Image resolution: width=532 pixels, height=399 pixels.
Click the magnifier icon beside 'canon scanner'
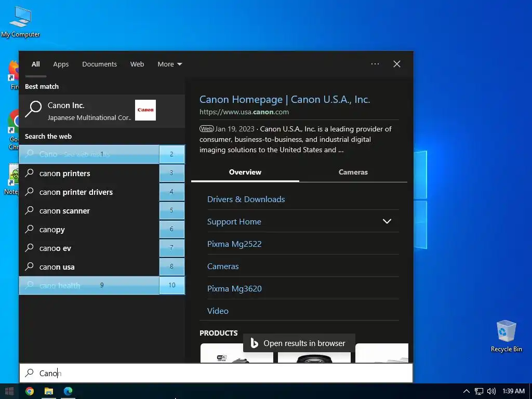click(x=30, y=210)
